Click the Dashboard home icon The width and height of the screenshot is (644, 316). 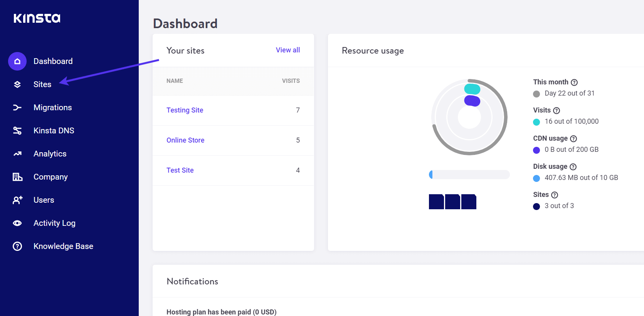(17, 61)
